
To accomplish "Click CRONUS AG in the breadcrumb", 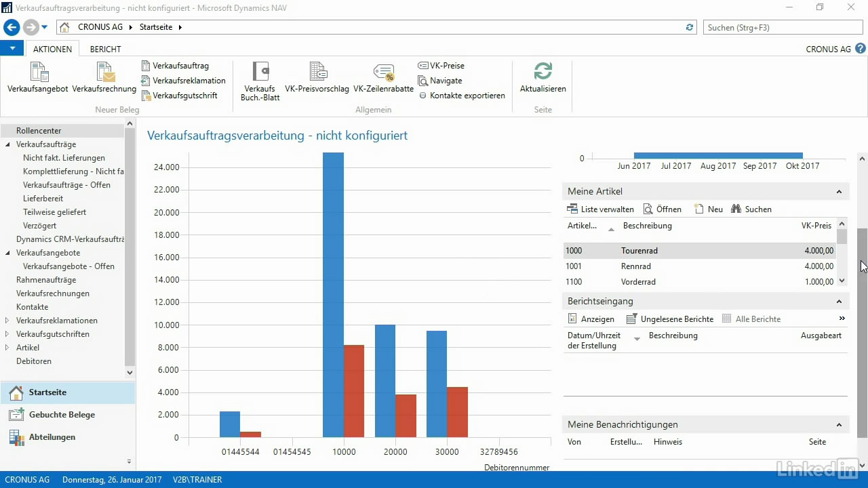I will tap(100, 27).
